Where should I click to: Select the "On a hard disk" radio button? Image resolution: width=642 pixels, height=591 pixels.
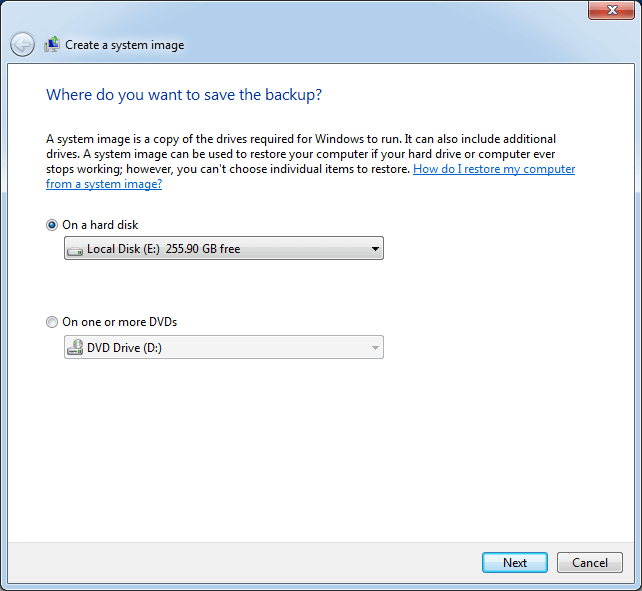pyautogui.click(x=52, y=225)
